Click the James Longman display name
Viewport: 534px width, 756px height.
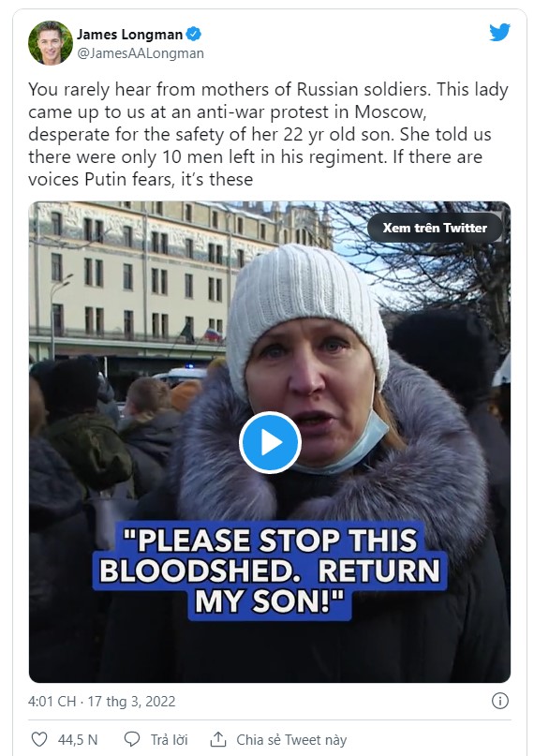pos(129,35)
